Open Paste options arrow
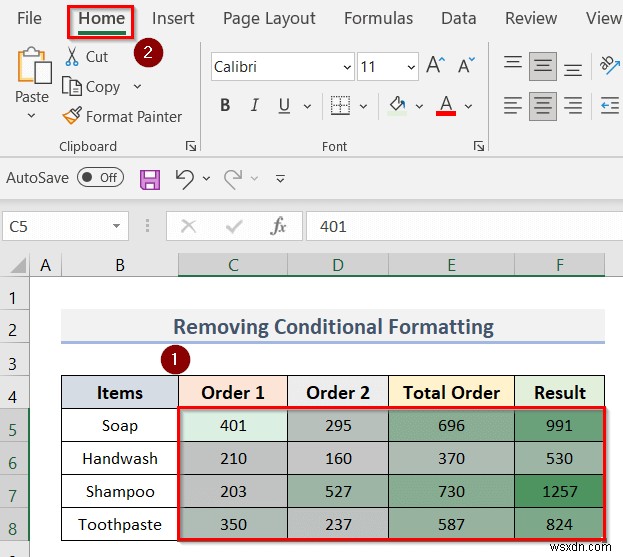The image size is (623, 557). click(x=31, y=116)
